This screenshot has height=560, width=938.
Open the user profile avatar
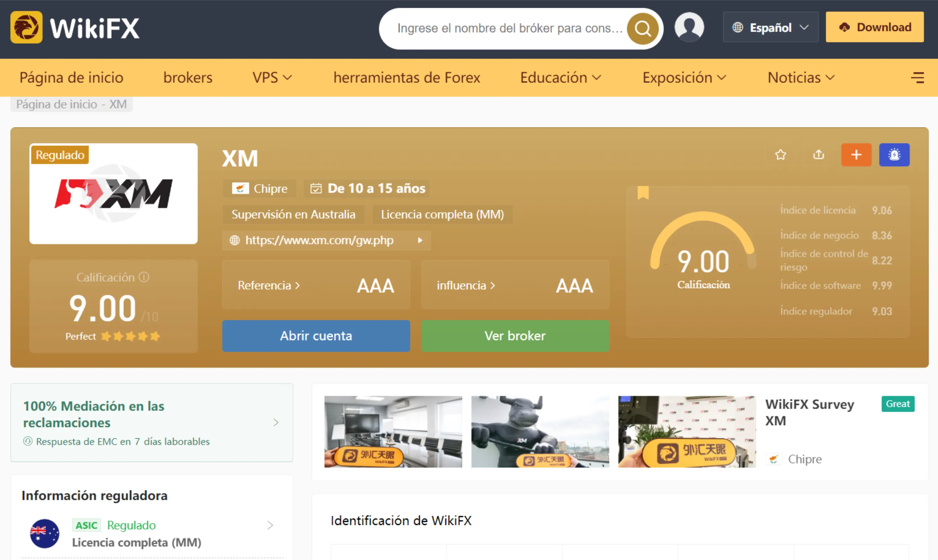[689, 27]
